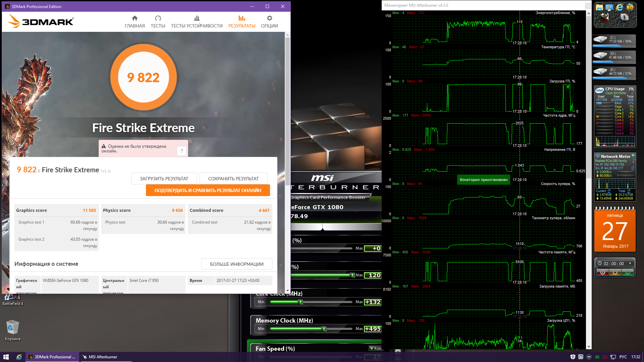Image resolution: width=644 pixels, height=362 pixels.
Task: Open the ГЛАВНАЯ home tab
Action: (135, 21)
